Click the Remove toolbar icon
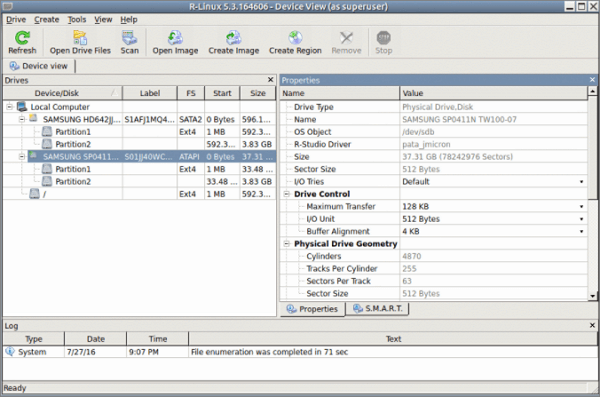This screenshot has height=397, width=600. click(346, 38)
